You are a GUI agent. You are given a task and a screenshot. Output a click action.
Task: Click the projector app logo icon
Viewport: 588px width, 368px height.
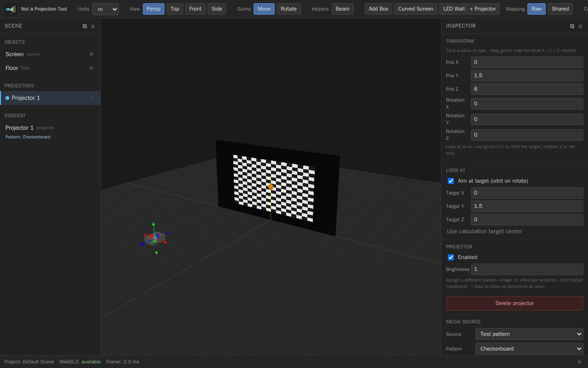coord(11,9)
